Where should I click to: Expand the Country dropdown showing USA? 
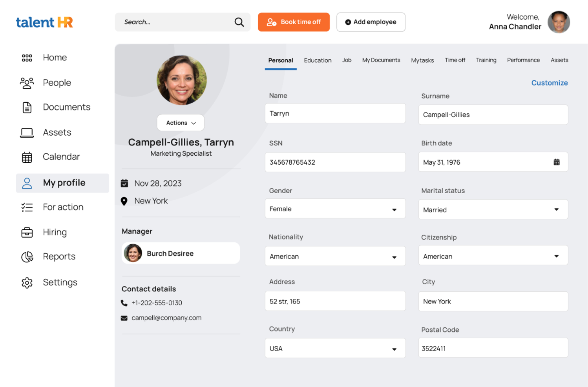coord(394,348)
